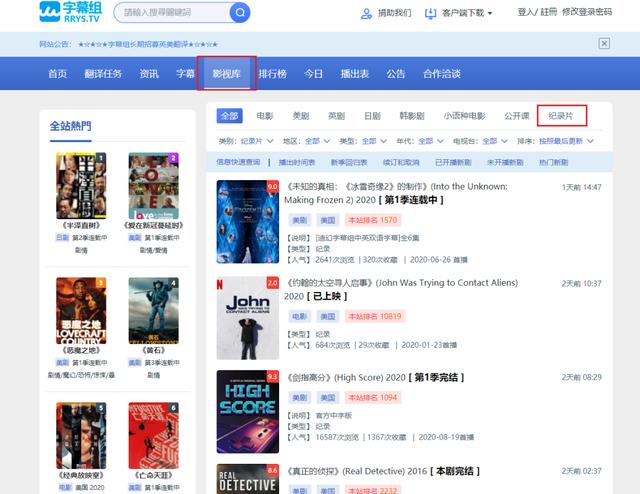640x494 pixels.
Task: Open the Lovecraft Country poster
Action: click(81, 311)
